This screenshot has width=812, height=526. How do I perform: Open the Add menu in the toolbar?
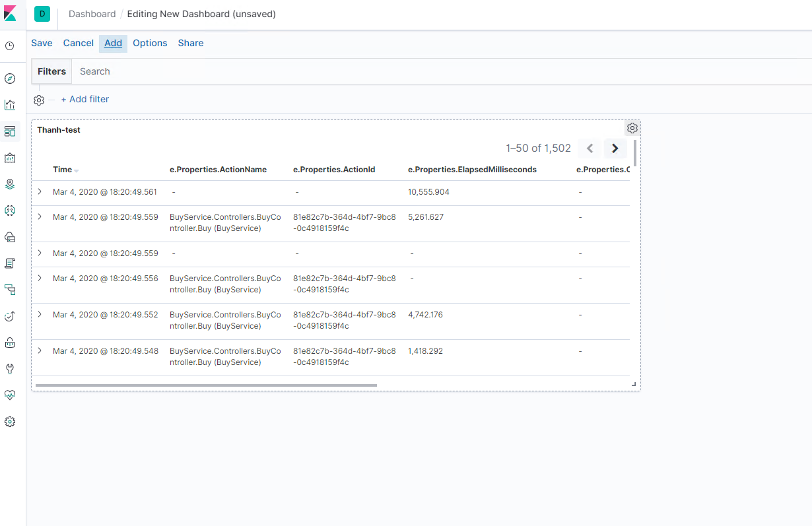tap(112, 43)
